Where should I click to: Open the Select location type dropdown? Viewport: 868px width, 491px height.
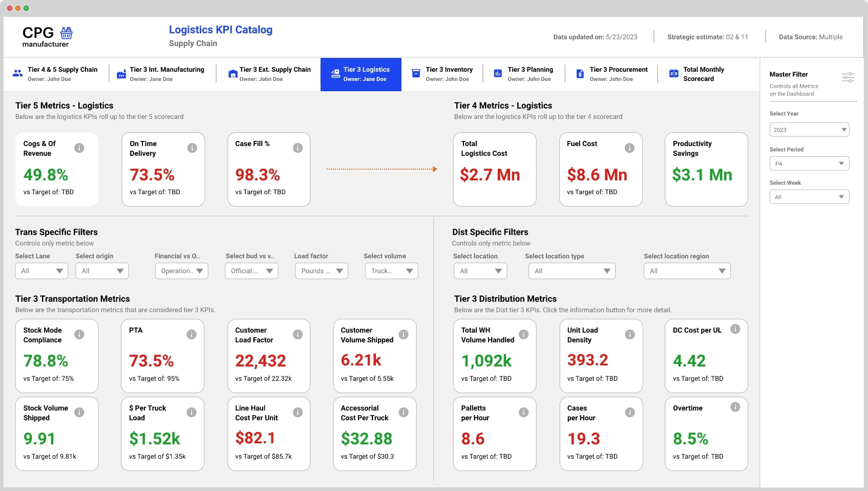pos(571,271)
